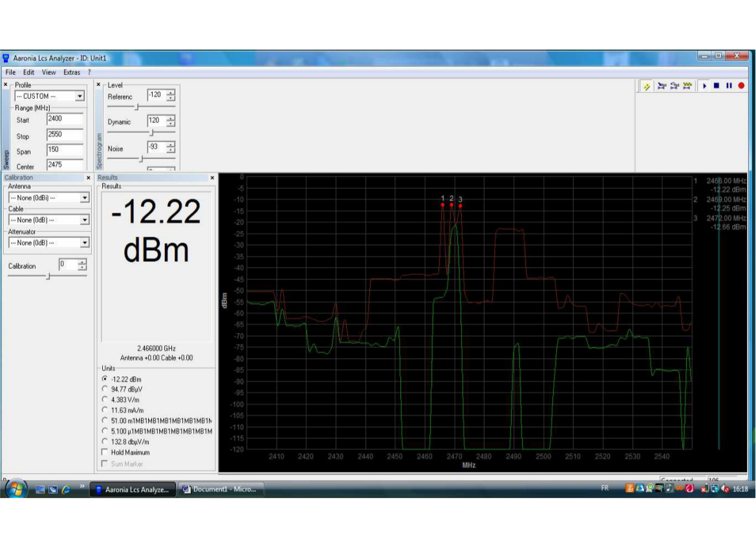Expand hidden quick launch icons chevron
756x534 pixels.
82,486
